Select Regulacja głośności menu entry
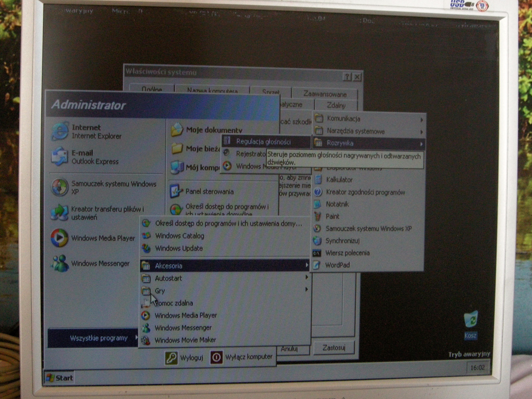The image size is (532, 399). pyautogui.click(x=263, y=142)
